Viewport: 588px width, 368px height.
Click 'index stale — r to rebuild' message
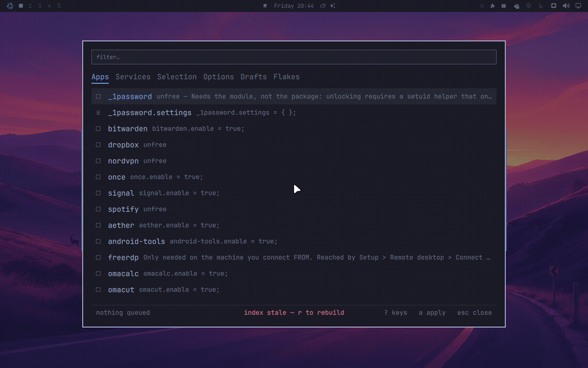pyautogui.click(x=294, y=313)
